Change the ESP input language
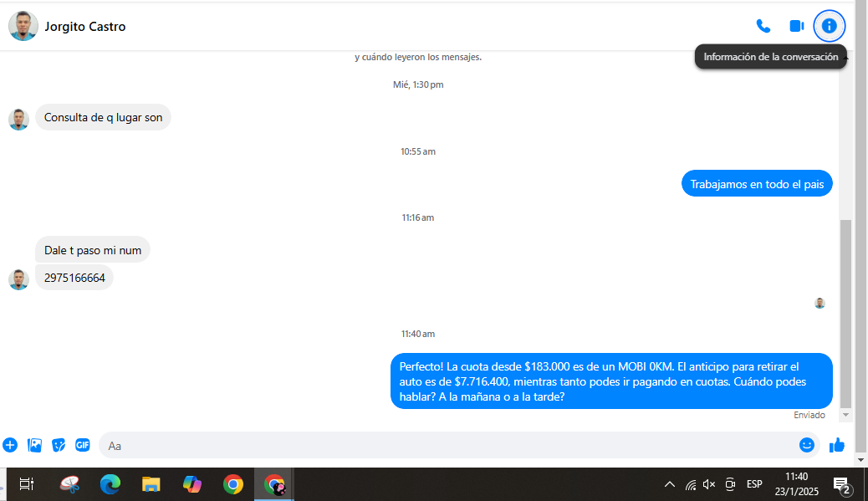 (754, 484)
